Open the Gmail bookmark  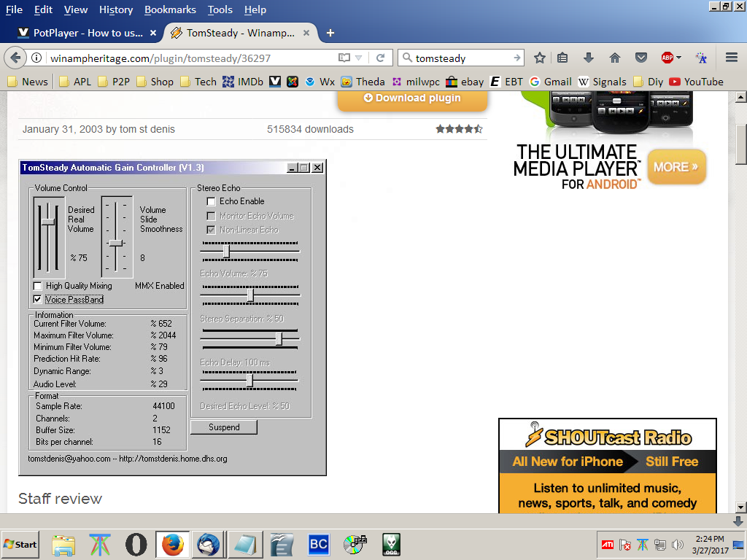(x=550, y=82)
